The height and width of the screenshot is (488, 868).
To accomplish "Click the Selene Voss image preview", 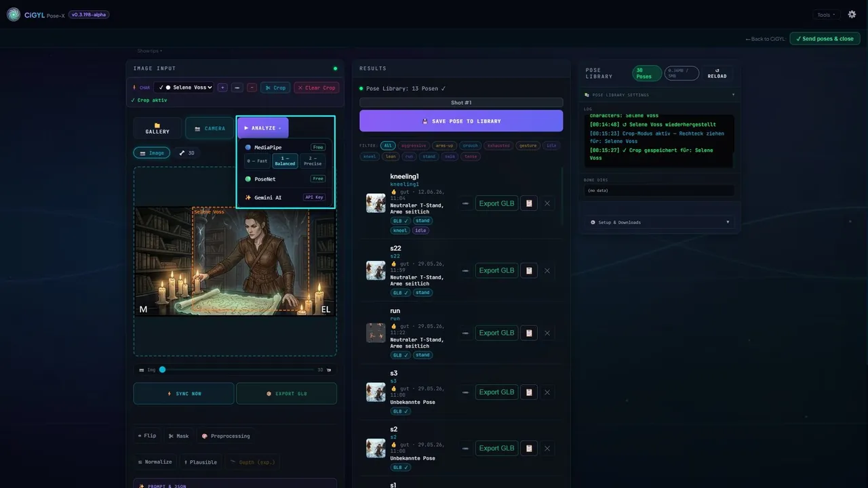I will 235,261.
